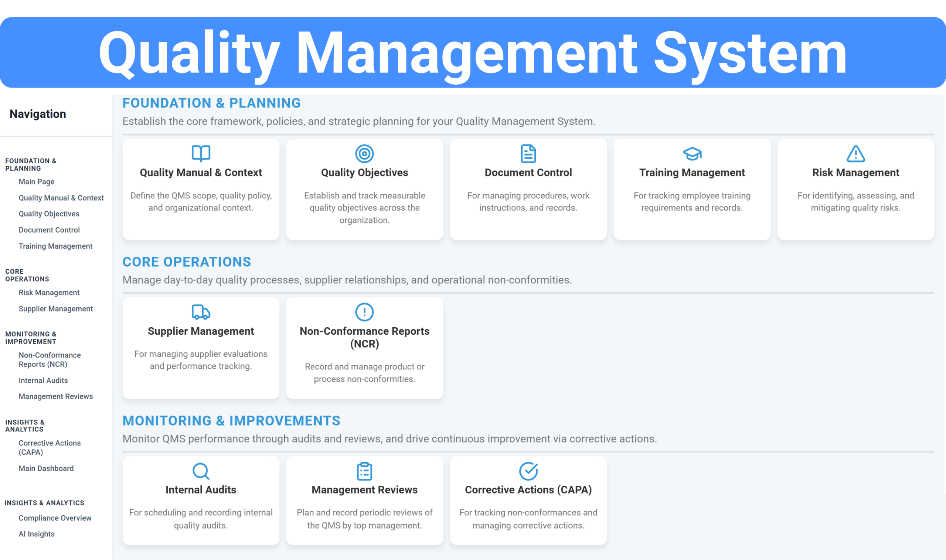
Task: Click the checkmark circle Corrective Actions icon
Action: pos(528,471)
